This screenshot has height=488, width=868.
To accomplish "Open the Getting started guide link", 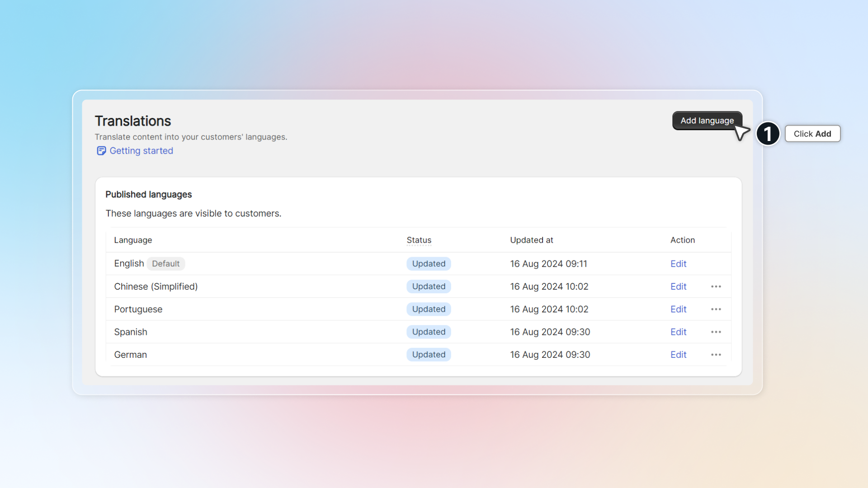I will click(x=141, y=151).
